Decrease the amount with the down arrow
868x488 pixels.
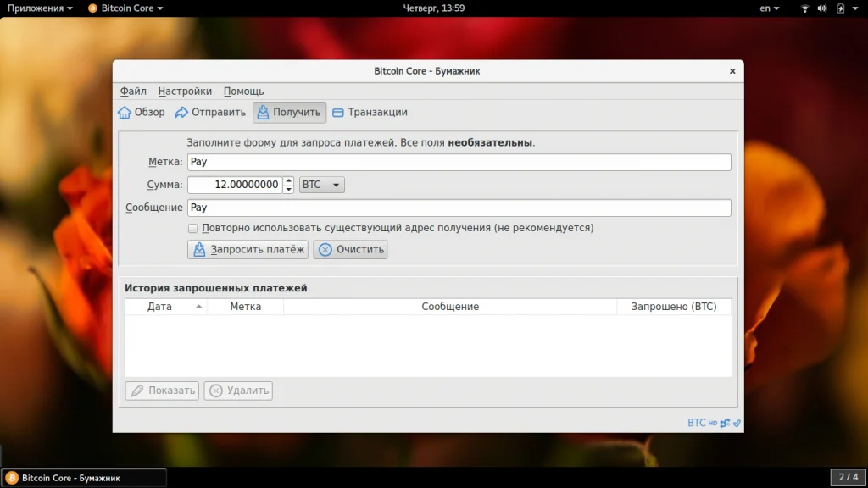288,189
